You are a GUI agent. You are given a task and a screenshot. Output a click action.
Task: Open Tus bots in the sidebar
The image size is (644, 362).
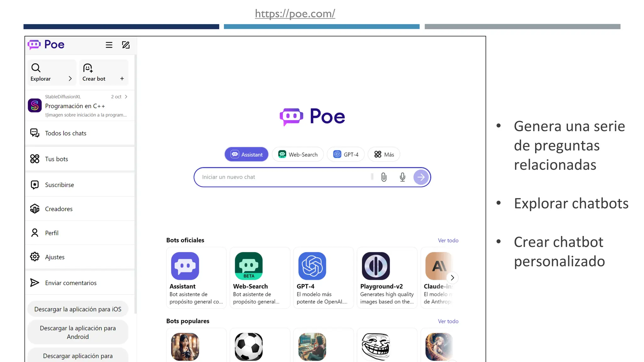tap(80, 159)
